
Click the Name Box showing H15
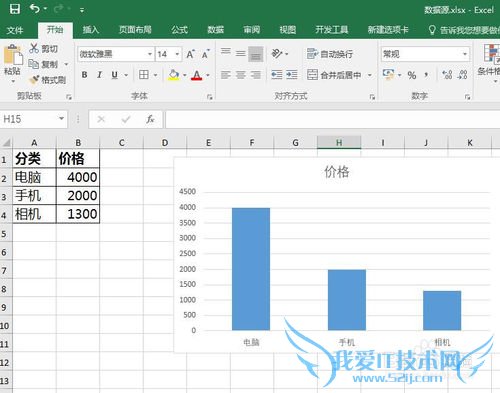pyautogui.click(x=33, y=119)
